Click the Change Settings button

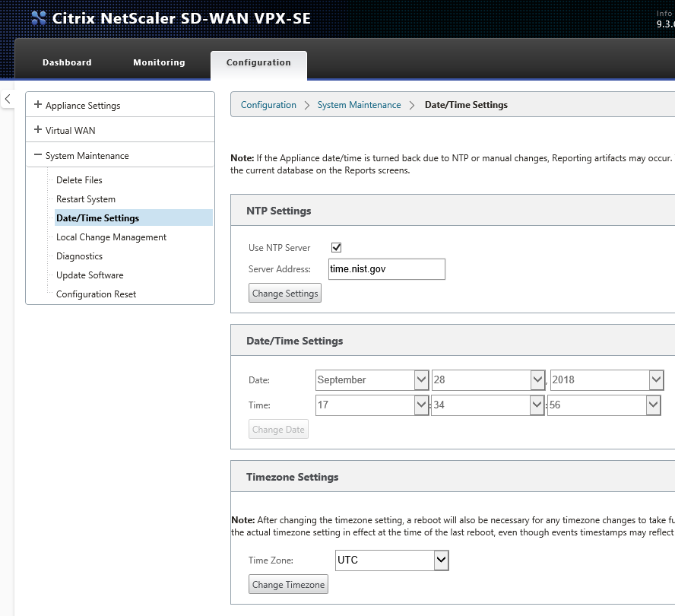click(285, 293)
